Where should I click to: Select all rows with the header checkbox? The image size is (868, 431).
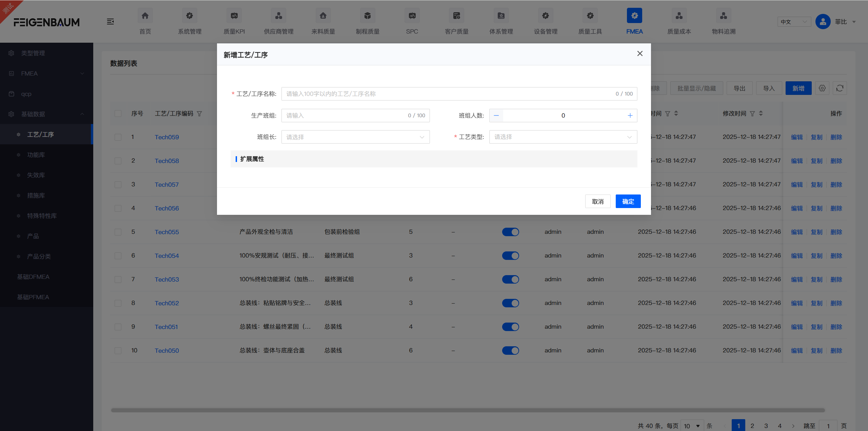coord(118,114)
